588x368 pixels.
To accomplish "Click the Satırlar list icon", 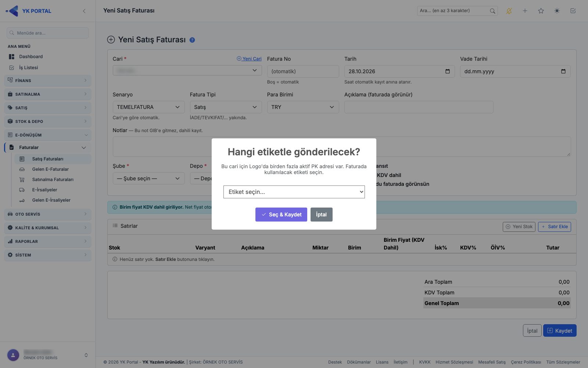I will [x=115, y=226].
